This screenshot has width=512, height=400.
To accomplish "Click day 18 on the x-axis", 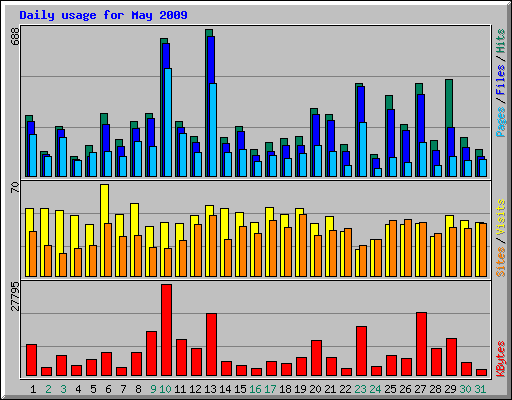I will pos(286,389).
